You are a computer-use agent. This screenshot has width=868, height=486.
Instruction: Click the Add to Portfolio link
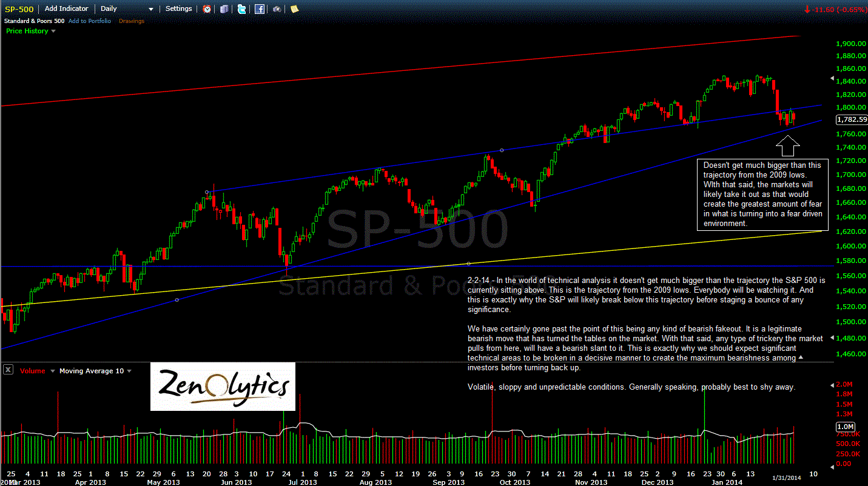tap(90, 21)
